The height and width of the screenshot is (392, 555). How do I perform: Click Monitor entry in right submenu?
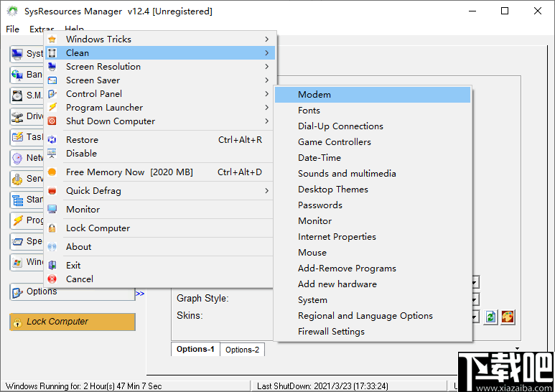tap(373, 220)
